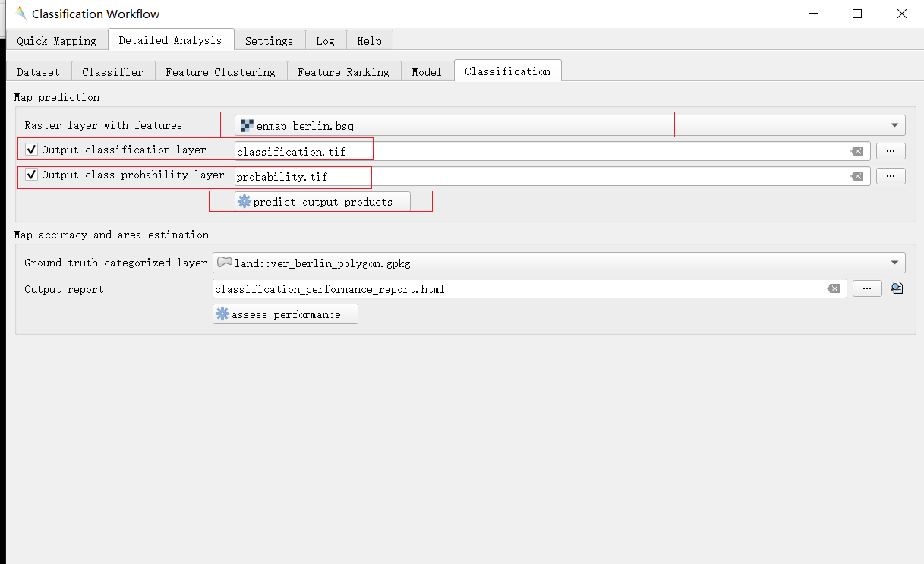The image size is (924, 564).
Task: Click the classification.tif output text field
Action: click(531, 151)
